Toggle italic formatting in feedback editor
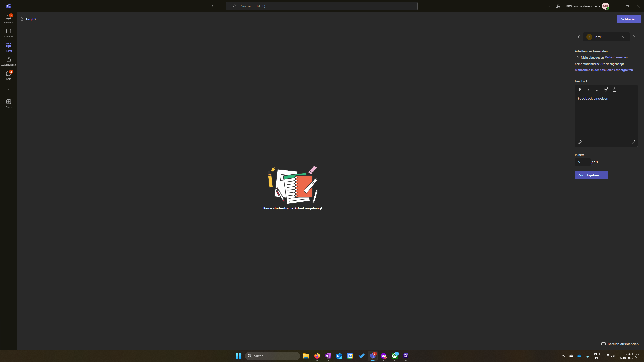 588,89
